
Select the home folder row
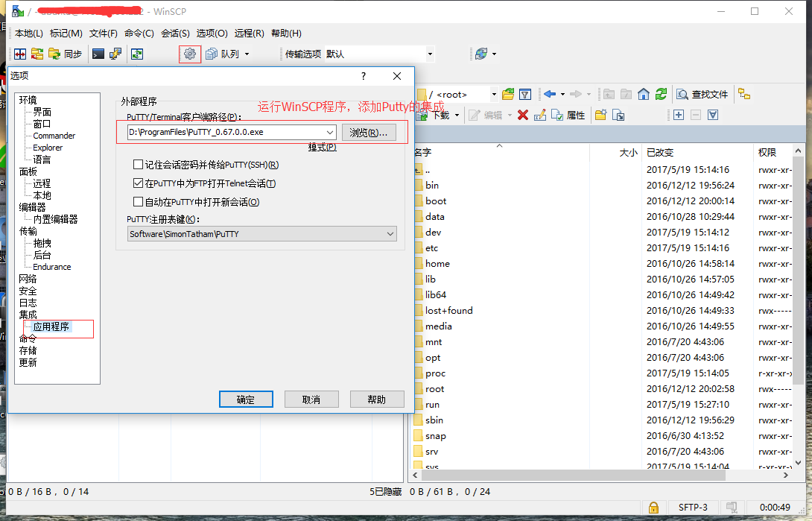pos(603,264)
